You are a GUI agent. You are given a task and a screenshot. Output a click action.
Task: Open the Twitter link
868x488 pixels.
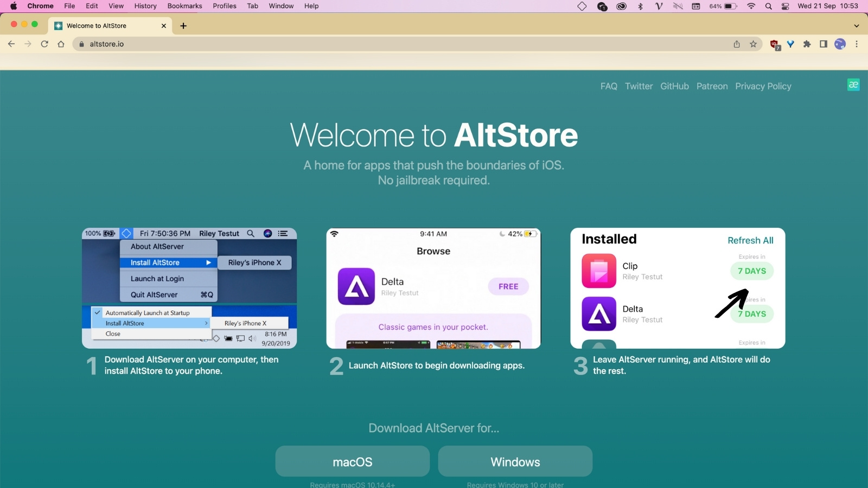click(639, 86)
